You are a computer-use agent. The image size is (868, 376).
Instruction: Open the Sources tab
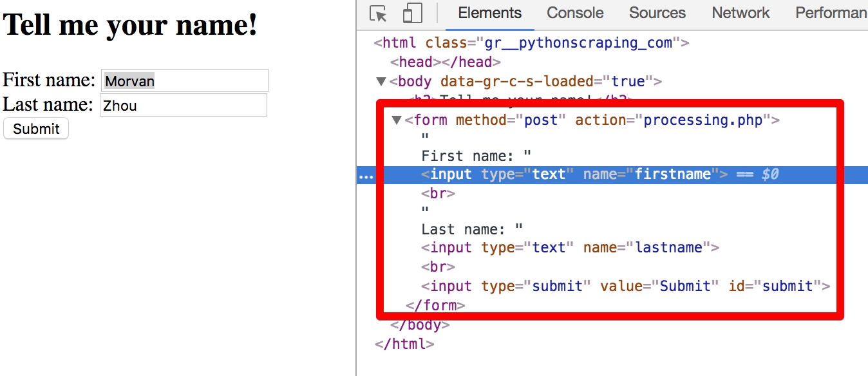click(657, 13)
